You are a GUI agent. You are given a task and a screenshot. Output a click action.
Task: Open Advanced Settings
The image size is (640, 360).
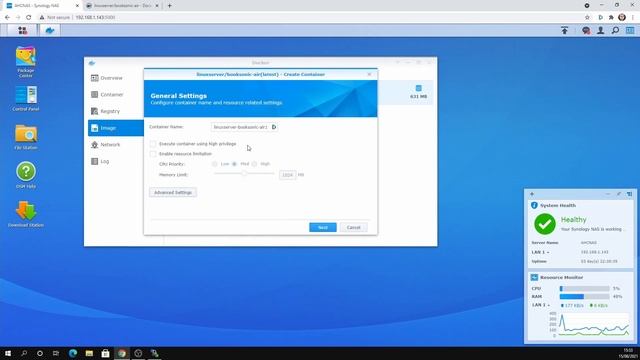(173, 192)
